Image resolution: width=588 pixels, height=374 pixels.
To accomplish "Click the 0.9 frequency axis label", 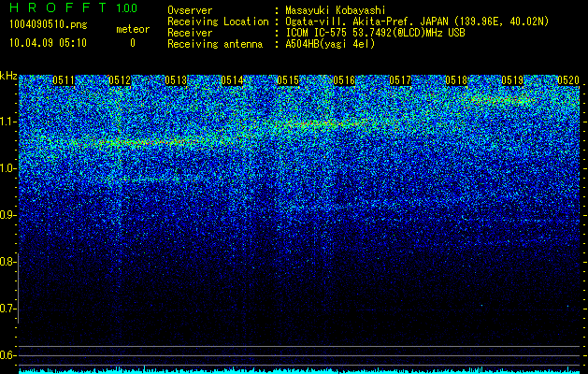I will 7,215.
